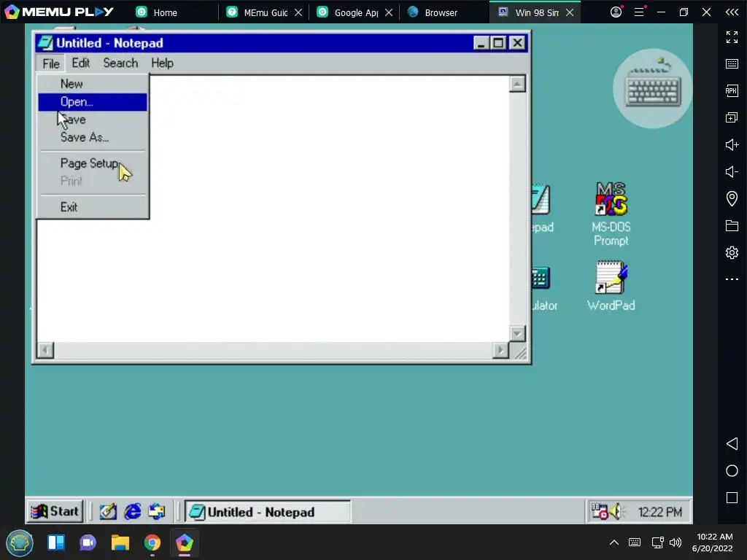Click Notepad vertical scrollbar down arrow
This screenshot has width=747, height=560.
(517, 333)
